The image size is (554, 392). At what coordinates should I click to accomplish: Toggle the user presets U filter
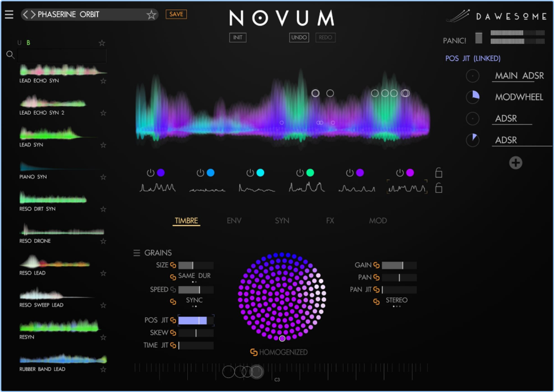tap(19, 43)
